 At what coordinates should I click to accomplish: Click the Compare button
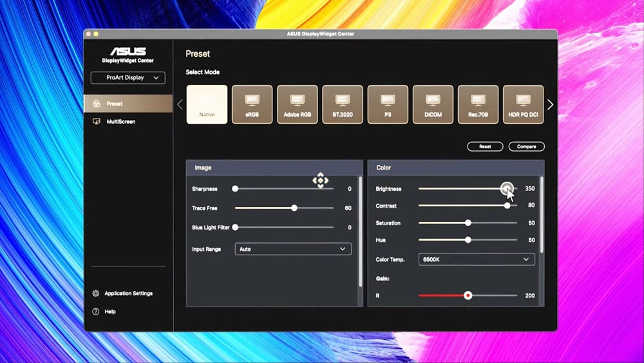[x=527, y=146]
